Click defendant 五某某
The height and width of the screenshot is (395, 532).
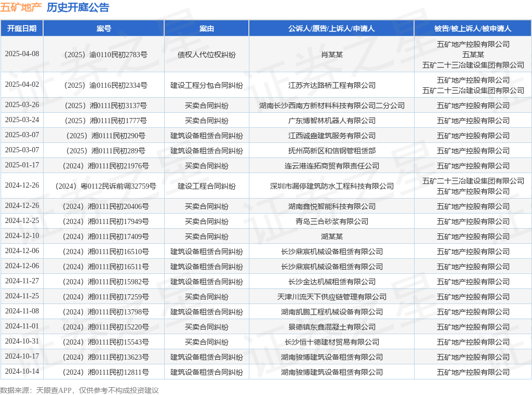coord(473,55)
